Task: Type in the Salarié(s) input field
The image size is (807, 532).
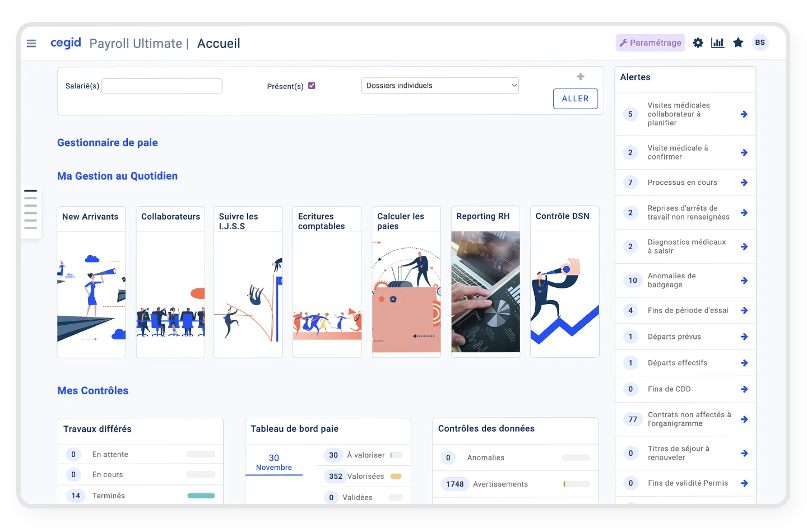Action: [162, 86]
